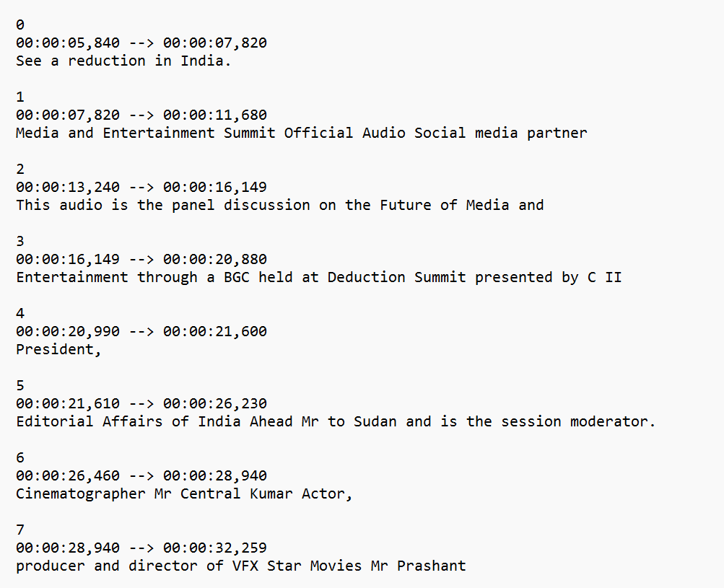Click the text 'See a reduction in India.'
The width and height of the screenshot is (724, 588).
point(123,61)
